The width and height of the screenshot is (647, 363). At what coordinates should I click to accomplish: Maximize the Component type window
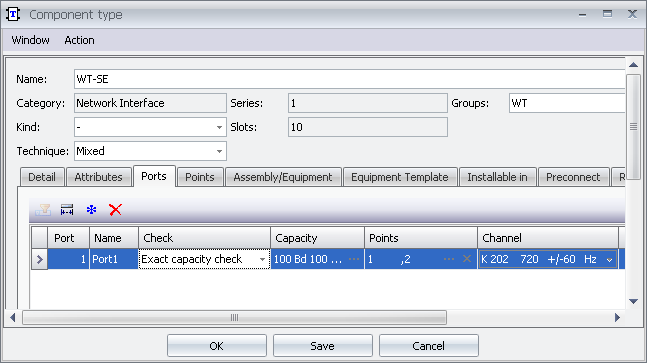click(607, 14)
